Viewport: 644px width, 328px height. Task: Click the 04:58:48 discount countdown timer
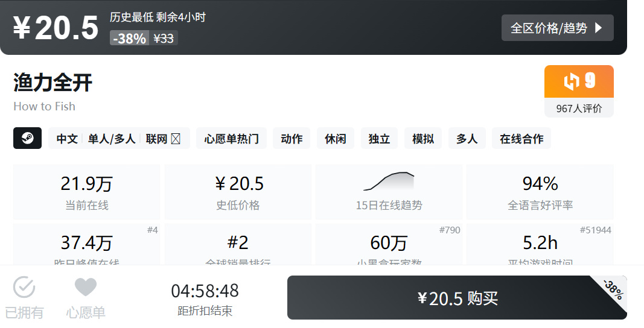[205, 291]
